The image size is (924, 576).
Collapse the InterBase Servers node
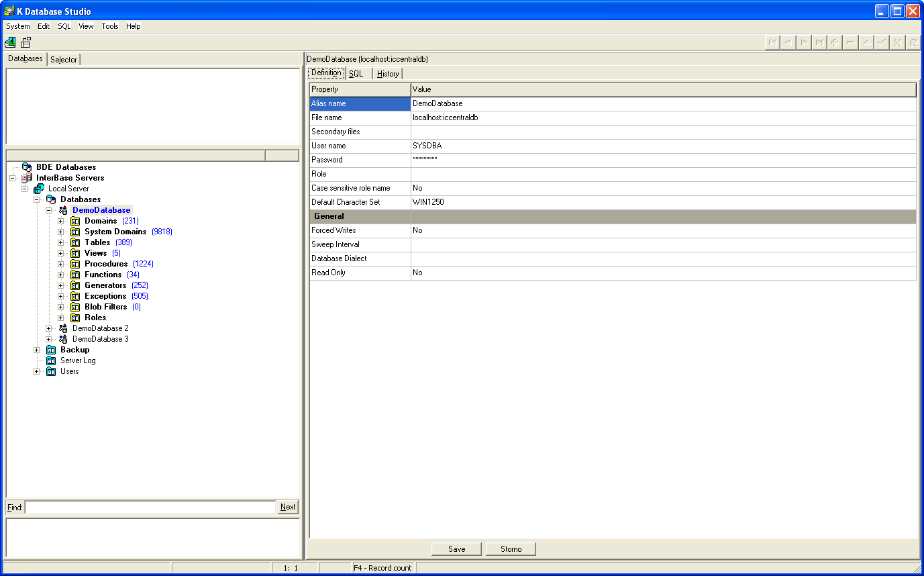tap(13, 178)
